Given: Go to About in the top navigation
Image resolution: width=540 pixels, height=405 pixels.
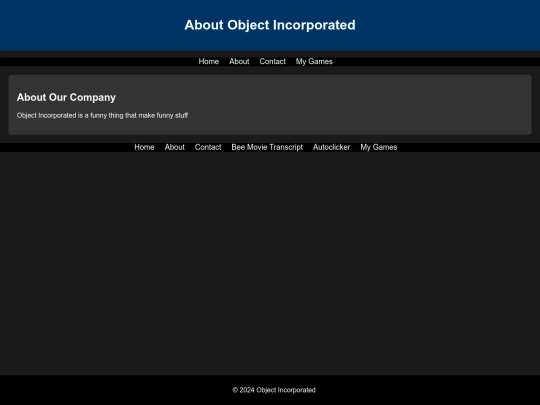Looking at the screenshot, I should [x=239, y=62].
